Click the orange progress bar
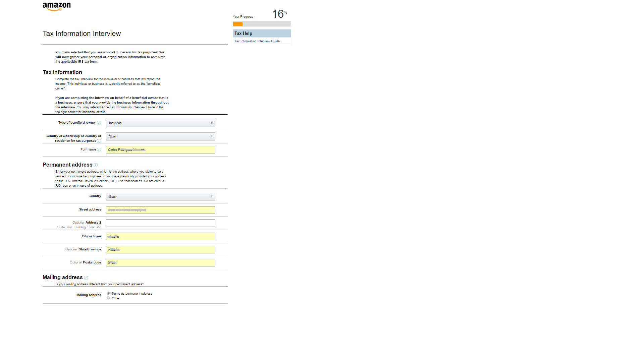This screenshot has width=644, height=362. pyautogui.click(x=238, y=24)
